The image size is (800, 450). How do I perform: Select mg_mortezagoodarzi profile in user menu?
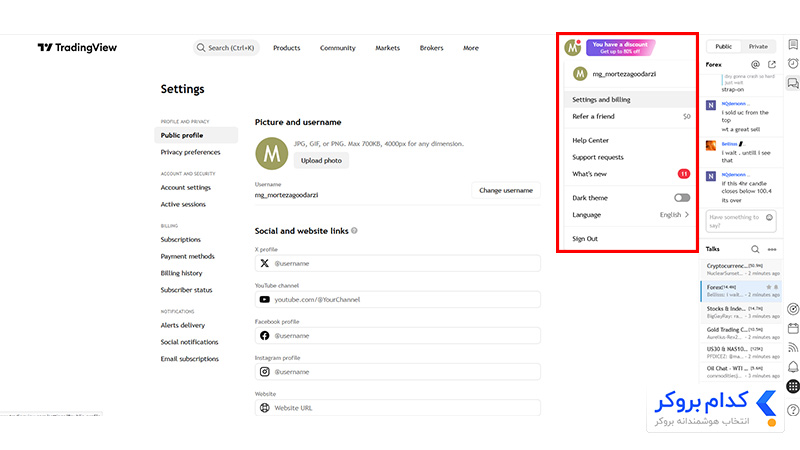(x=630, y=74)
